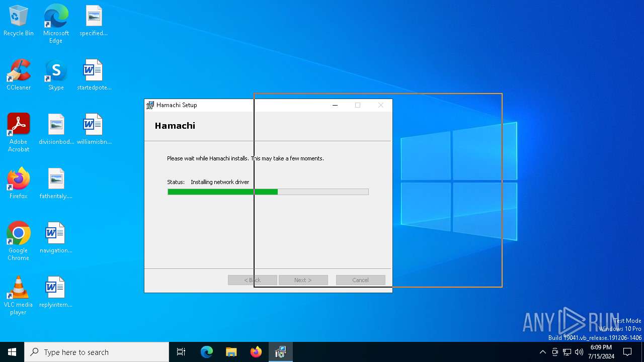Open the CCleaner desktop shortcut

pos(19,75)
